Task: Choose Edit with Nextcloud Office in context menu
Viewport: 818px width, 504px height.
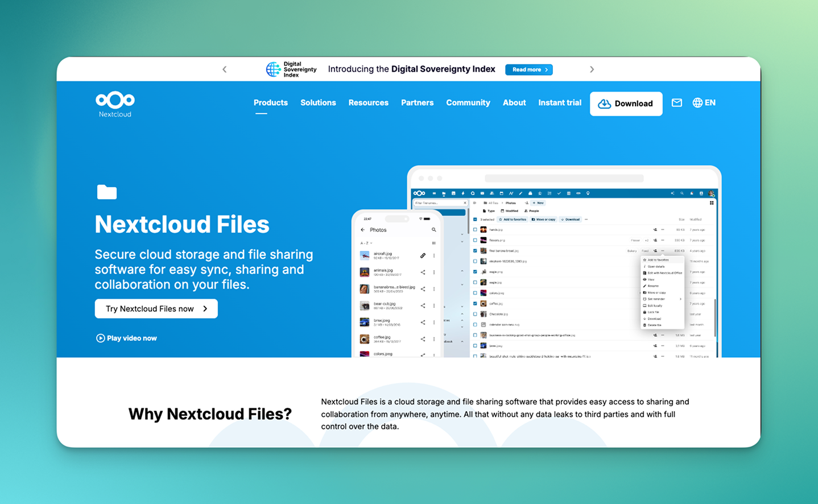Action: coord(663,273)
